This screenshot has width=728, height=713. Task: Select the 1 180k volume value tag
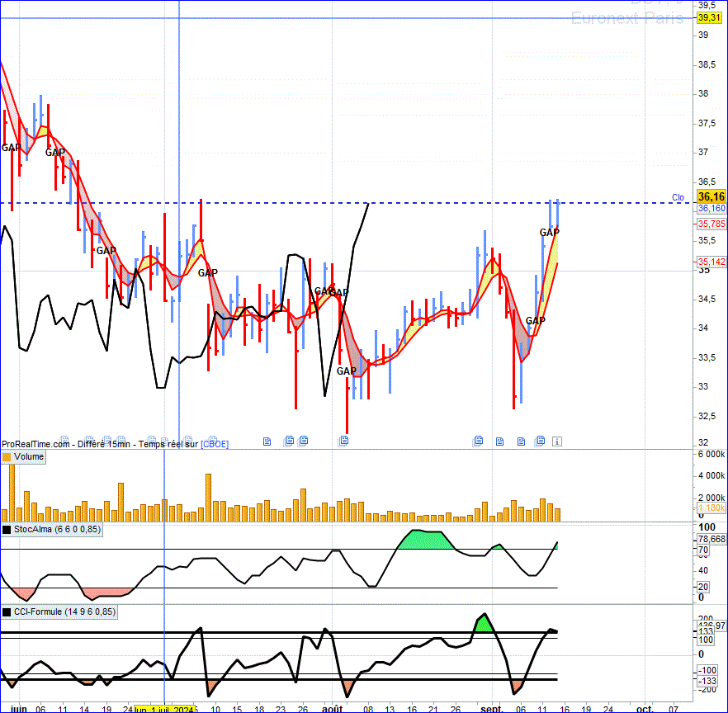pos(711,508)
